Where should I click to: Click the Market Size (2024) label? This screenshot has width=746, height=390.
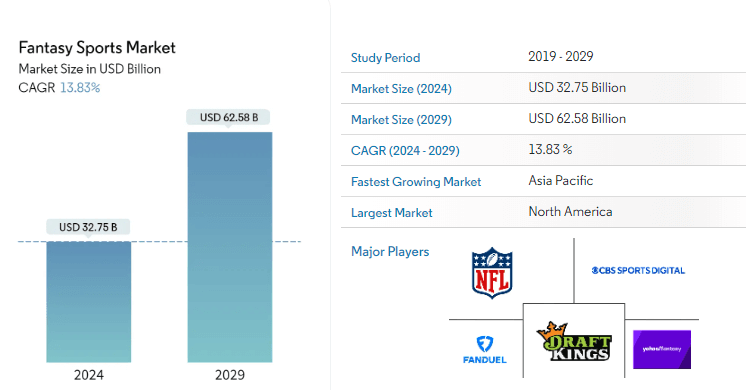(x=401, y=89)
